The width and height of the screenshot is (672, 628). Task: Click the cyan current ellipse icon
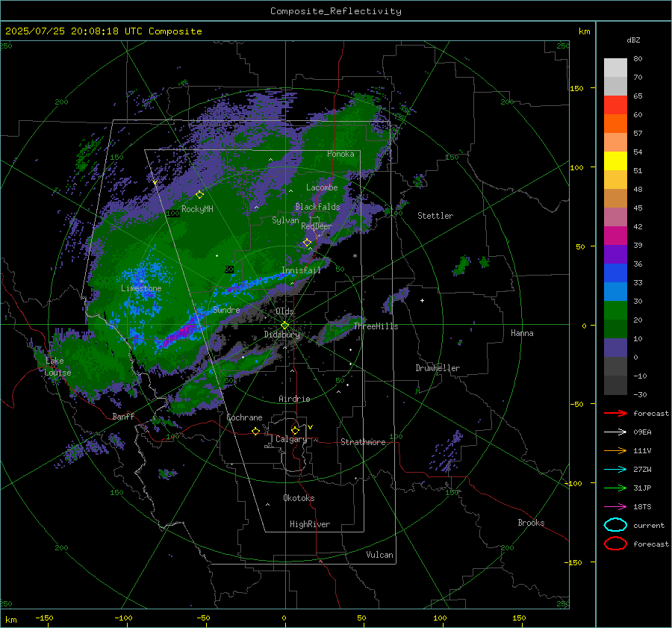[x=615, y=525]
